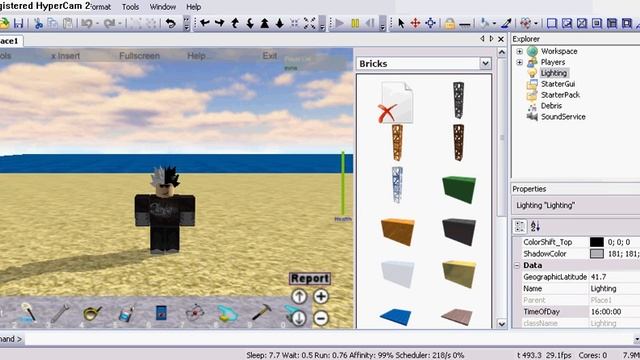Insert the green brick from Bricks panel
The height and width of the screenshot is (360, 640).
459,189
